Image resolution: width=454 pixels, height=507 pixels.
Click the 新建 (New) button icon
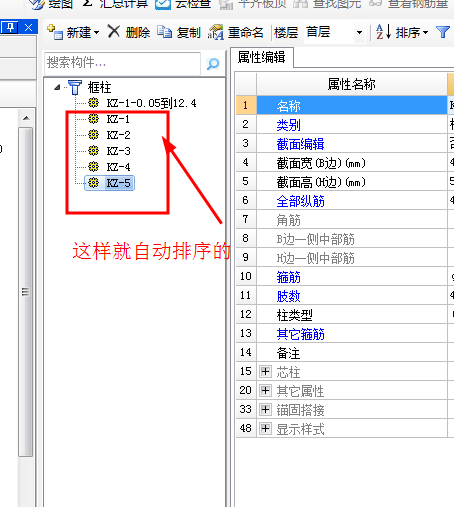click(x=55, y=32)
